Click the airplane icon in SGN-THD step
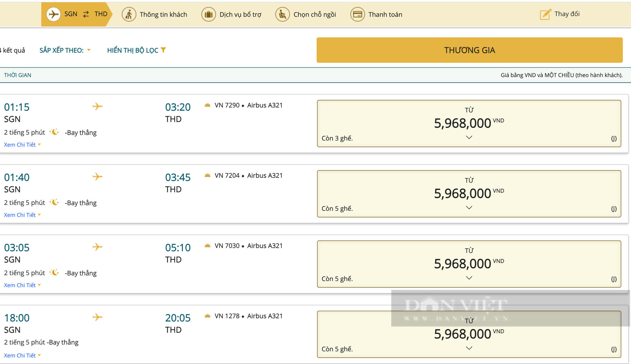The image size is (631, 364). pos(54,14)
